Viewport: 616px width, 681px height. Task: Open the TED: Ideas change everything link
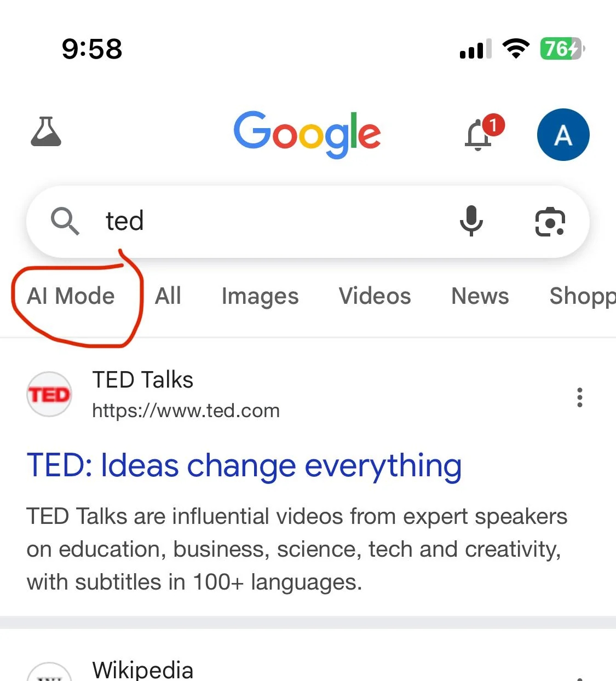tap(244, 466)
